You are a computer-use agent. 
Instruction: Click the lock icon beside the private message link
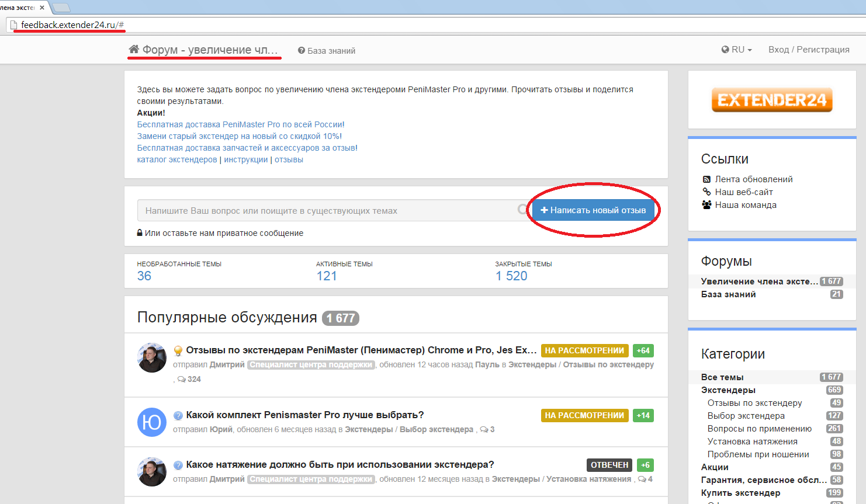(140, 232)
